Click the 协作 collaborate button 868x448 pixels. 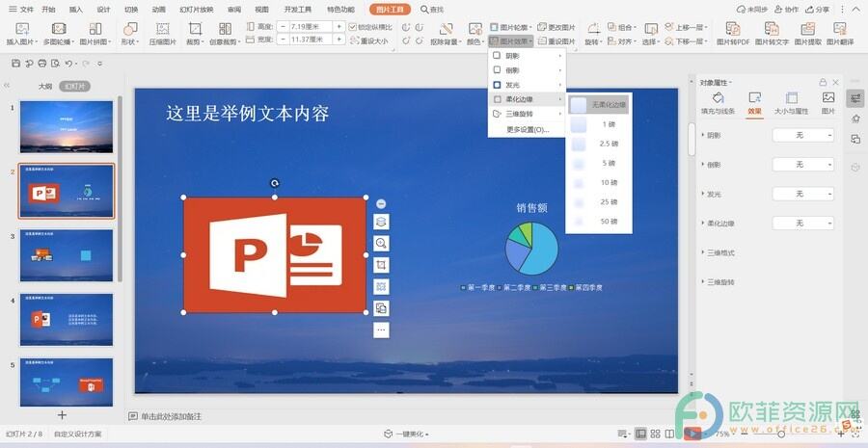787,10
